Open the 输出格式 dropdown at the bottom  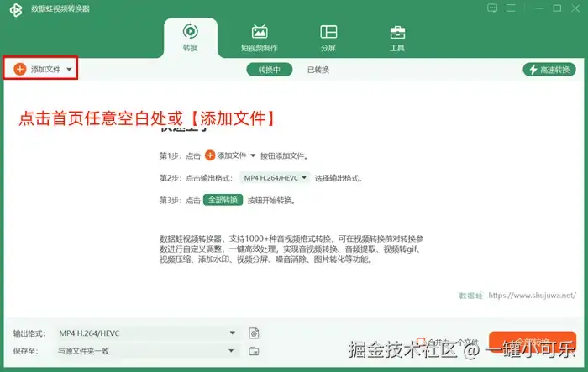click(x=147, y=333)
